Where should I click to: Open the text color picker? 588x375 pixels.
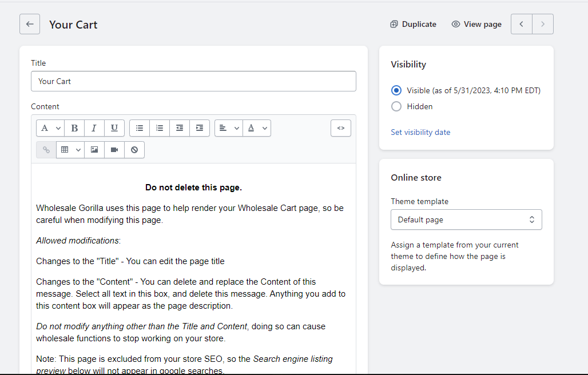(257, 128)
